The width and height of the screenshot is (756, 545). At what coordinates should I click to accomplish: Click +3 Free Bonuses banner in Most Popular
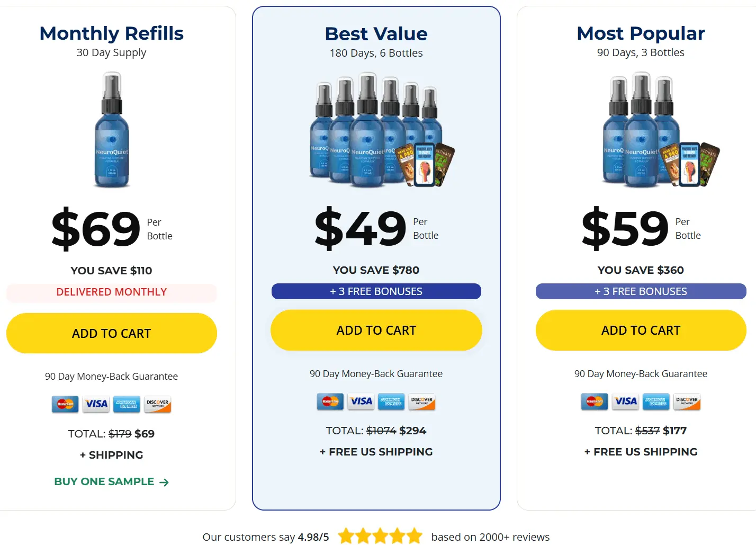(x=641, y=291)
